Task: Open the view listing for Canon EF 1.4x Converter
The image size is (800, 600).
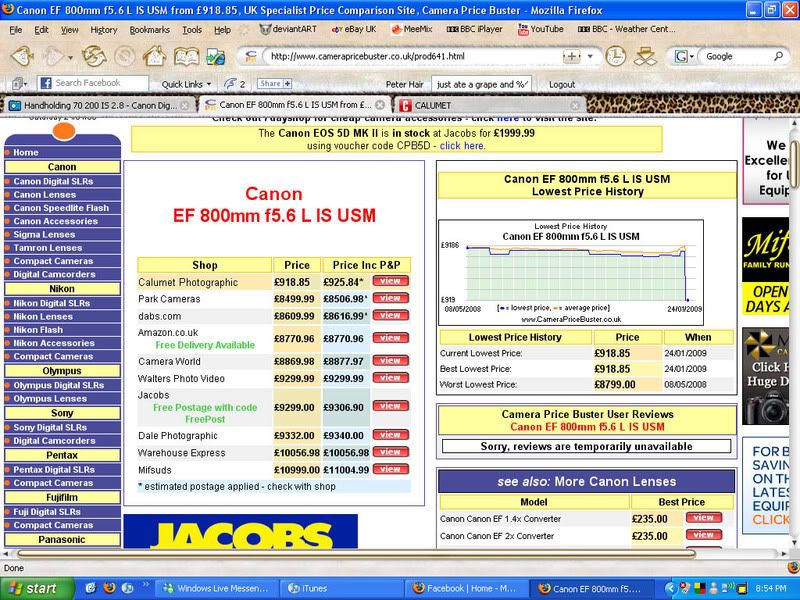Action: click(x=703, y=519)
